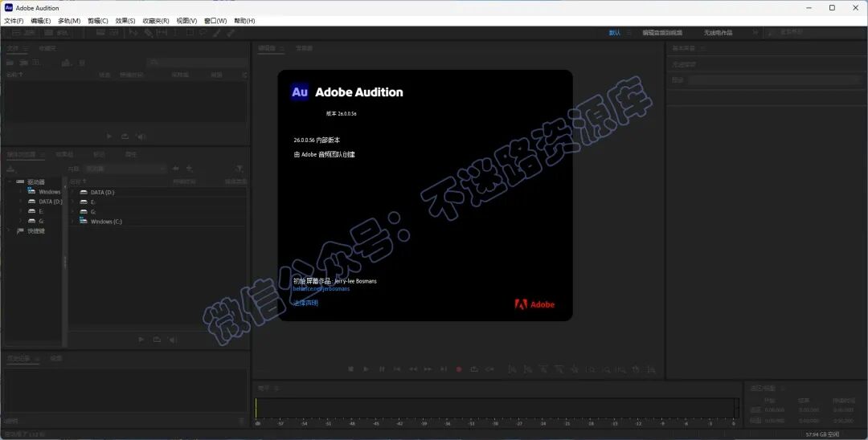Click the level meter bar
Image resolution: width=868 pixels, height=440 pixels.
click(x=497, y=408)
